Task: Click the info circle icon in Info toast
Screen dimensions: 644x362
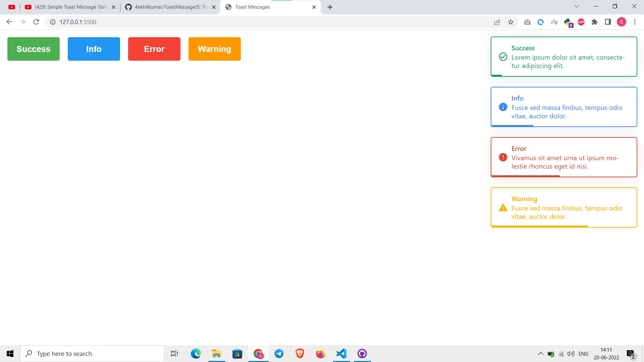Action: coord(503,107)
